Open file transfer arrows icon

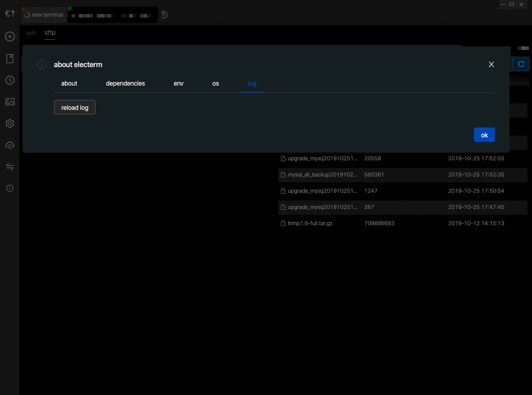click(x=10, y=167)
